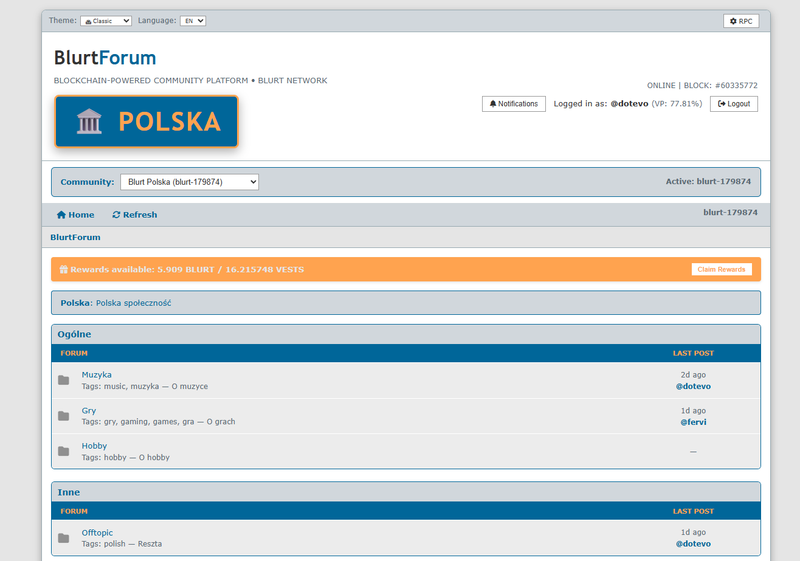Viewport: 800px width, 561px height.
Task: Open @dotevo profile in Muzyka last post
Action: 693,386
